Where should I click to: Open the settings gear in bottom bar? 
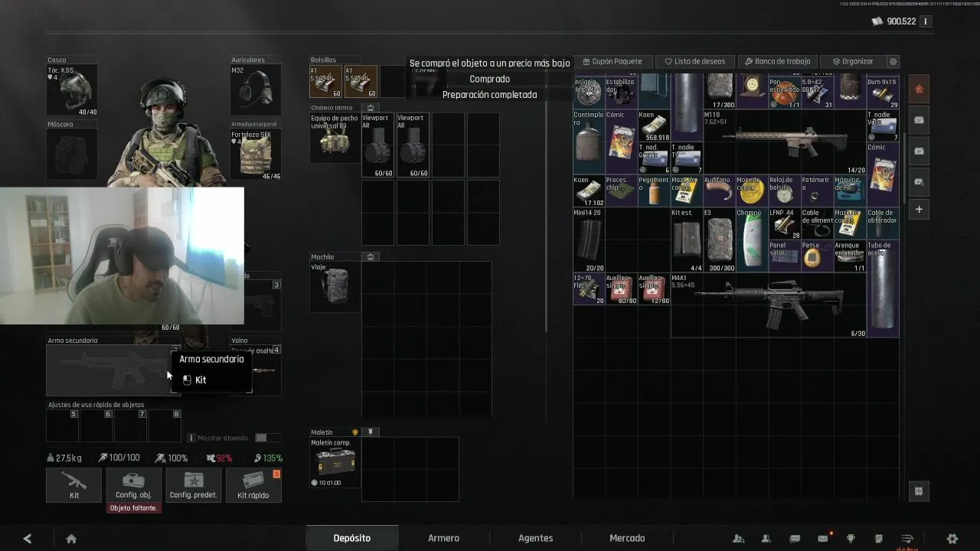pyautogui.click(x=952, y=539)
